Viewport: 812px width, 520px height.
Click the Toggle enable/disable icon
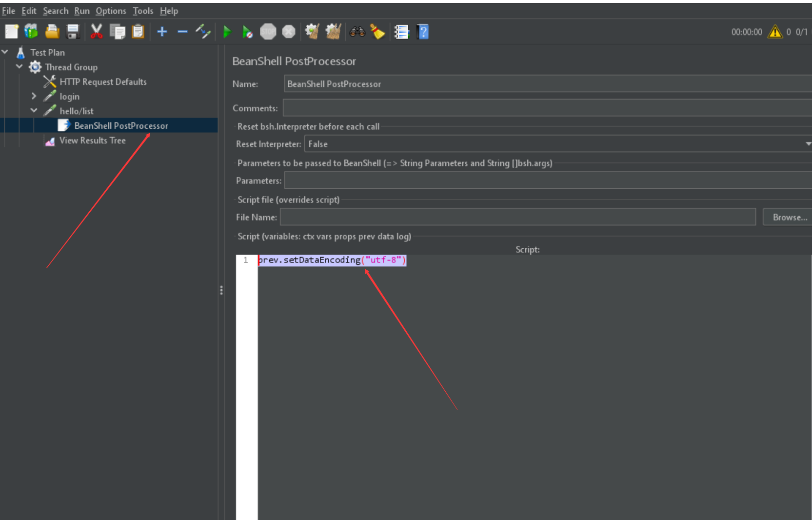click(x=203, y=32)
